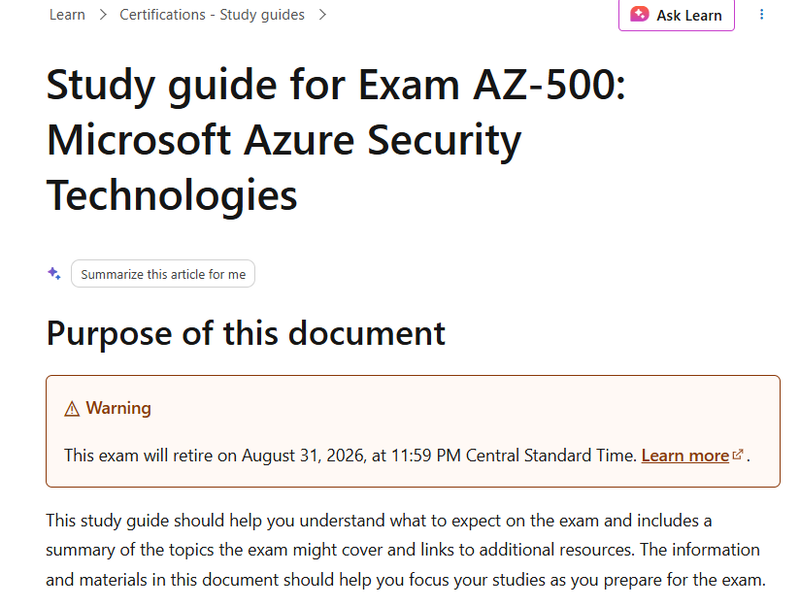Click the Warning label text
This screenshot has height=613, width=800.
pyautogui.click(x=118, y=408)
